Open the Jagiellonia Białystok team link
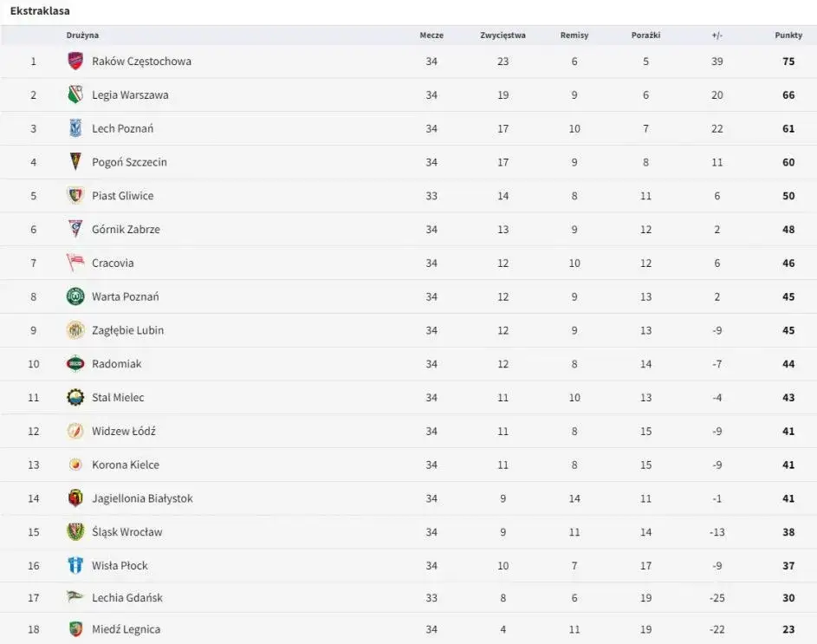The image size is (817, 644). coord(142,498)
